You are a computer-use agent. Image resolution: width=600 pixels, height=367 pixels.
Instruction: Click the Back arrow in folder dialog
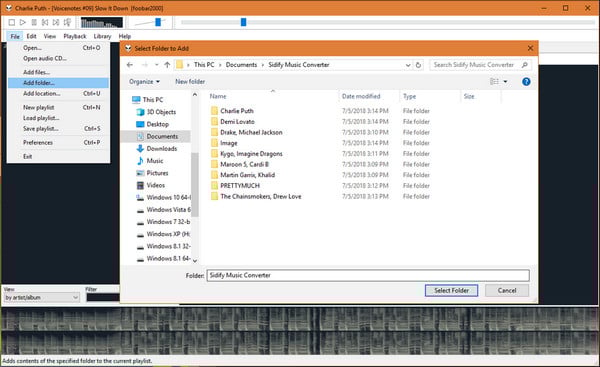point(130,65)
